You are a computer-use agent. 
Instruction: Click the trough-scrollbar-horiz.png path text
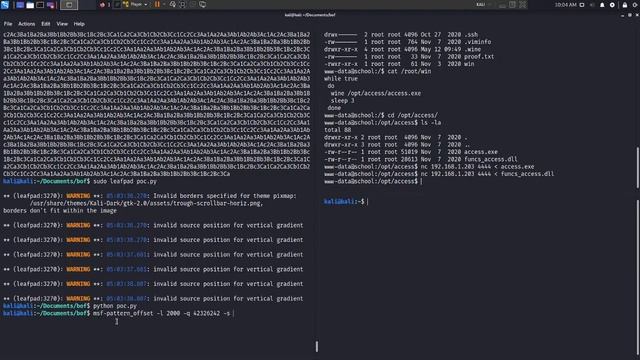coord(146,203)
